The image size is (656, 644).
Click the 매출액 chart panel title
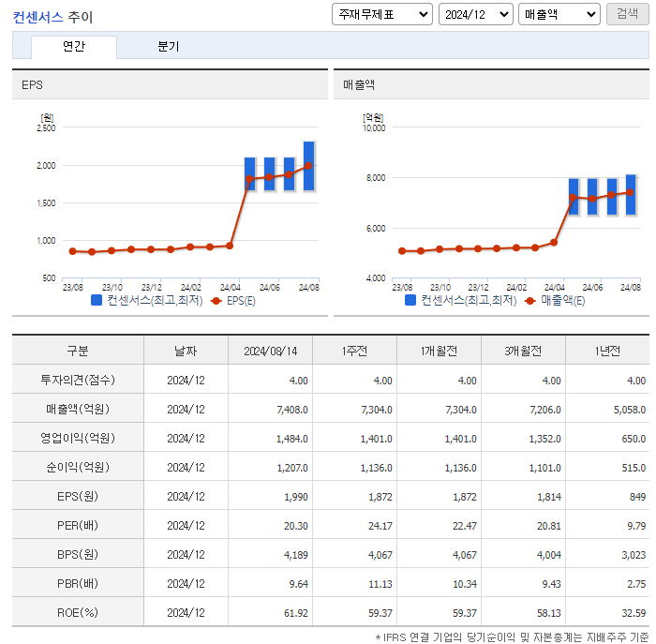(x=359, y=85)
